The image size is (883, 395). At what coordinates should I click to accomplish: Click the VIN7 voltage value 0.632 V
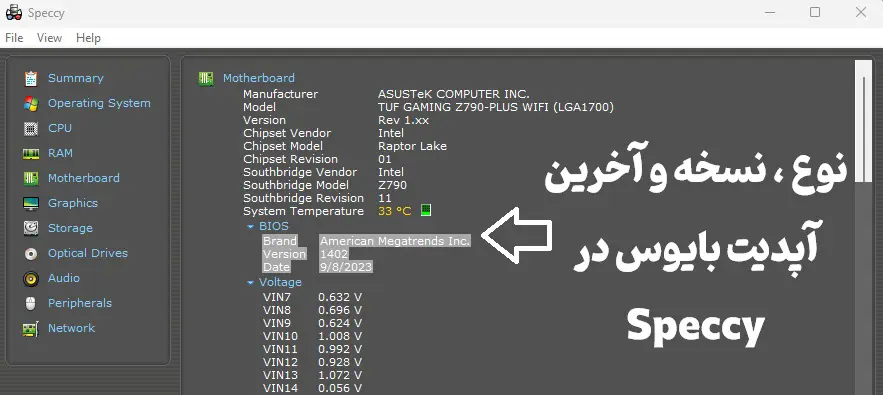[x=340, y=297]
